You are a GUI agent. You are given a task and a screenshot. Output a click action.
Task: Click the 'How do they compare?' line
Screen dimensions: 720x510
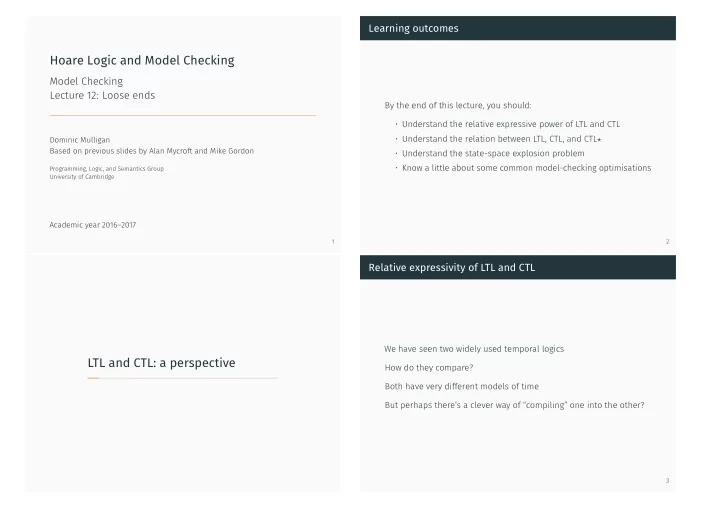(x=429, y=368)
